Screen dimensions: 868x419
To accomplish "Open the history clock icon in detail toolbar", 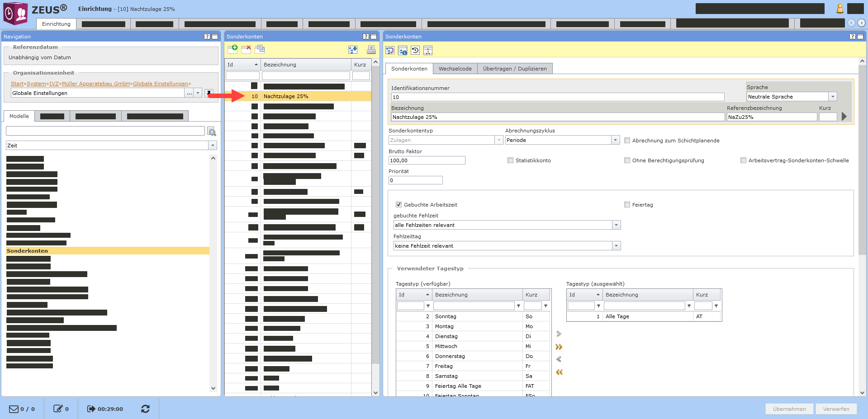I will pos(415,51).
